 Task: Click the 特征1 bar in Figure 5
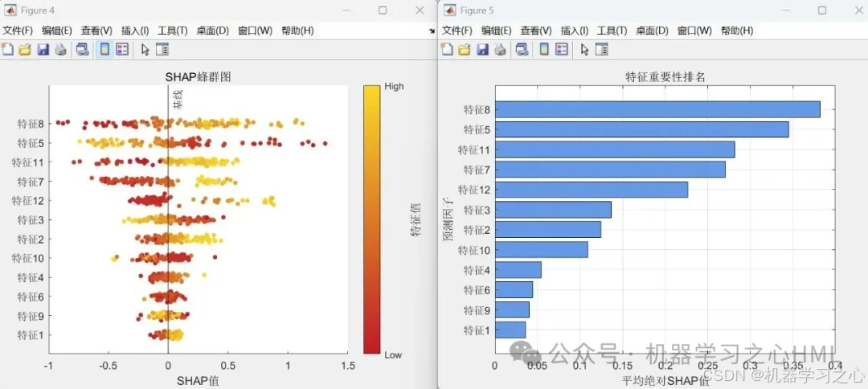510,330
